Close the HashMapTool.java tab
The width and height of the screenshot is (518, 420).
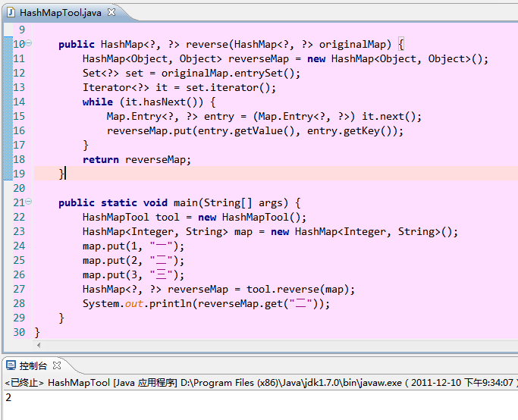[111, 12]
